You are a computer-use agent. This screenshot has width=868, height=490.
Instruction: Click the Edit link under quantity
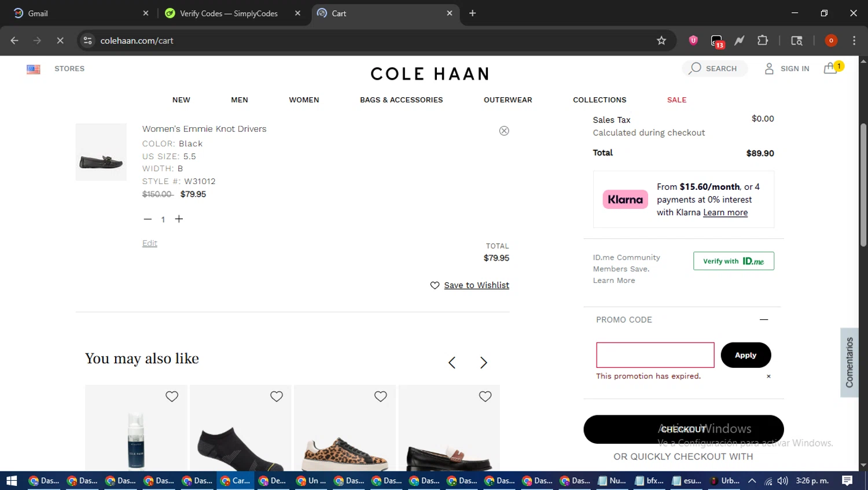[x=150, y=243]
